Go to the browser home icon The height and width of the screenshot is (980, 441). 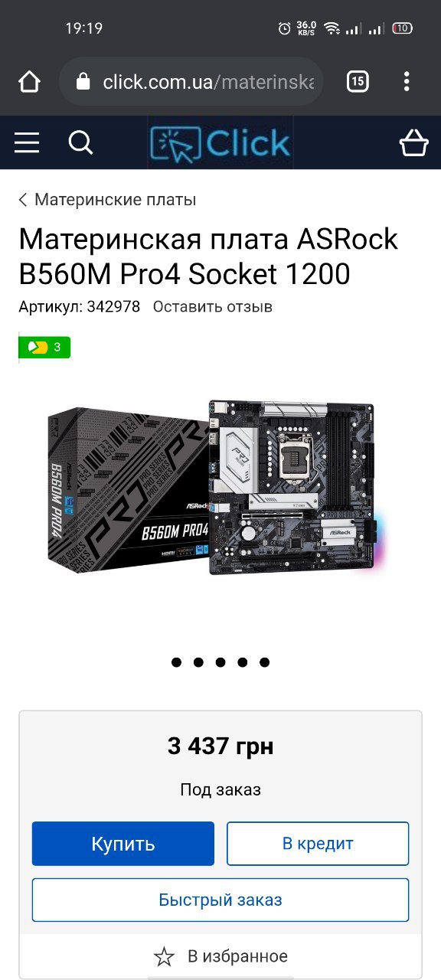point(29,82)
